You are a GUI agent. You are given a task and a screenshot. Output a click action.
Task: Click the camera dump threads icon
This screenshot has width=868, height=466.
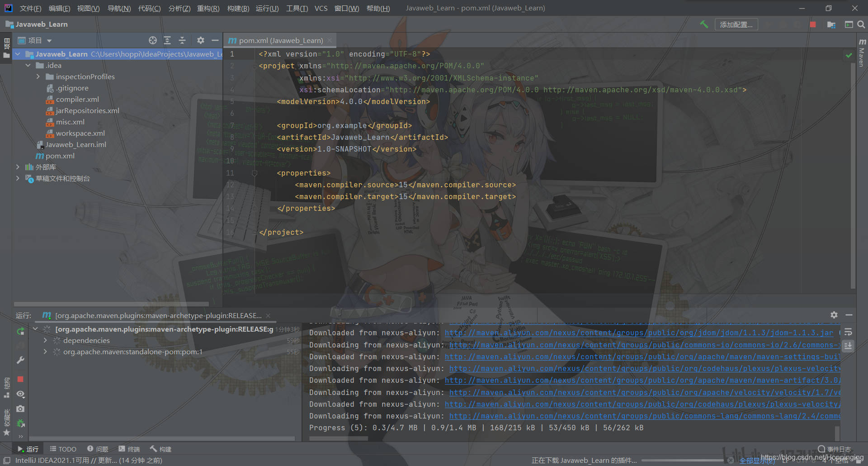pyautogui.click(x=20, y=409)
